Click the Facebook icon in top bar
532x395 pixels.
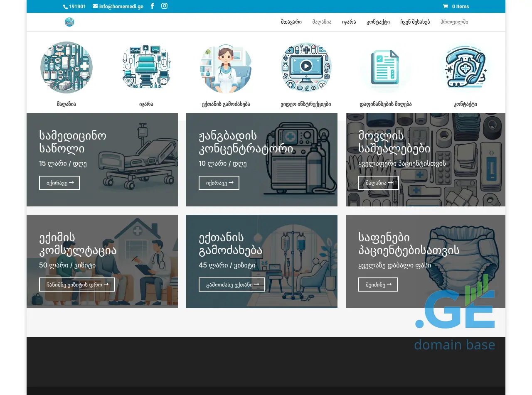pyautogui.click(x=153, y=6)
